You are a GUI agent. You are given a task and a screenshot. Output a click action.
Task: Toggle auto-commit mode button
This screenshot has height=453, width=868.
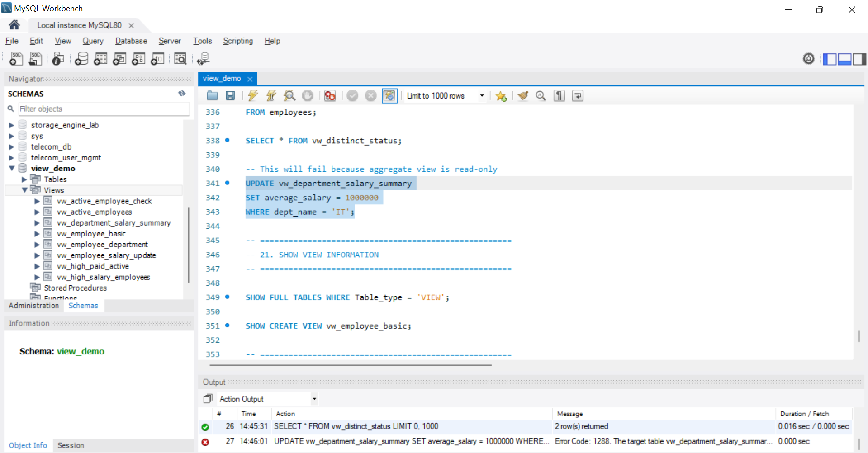[x=389, y=96]
